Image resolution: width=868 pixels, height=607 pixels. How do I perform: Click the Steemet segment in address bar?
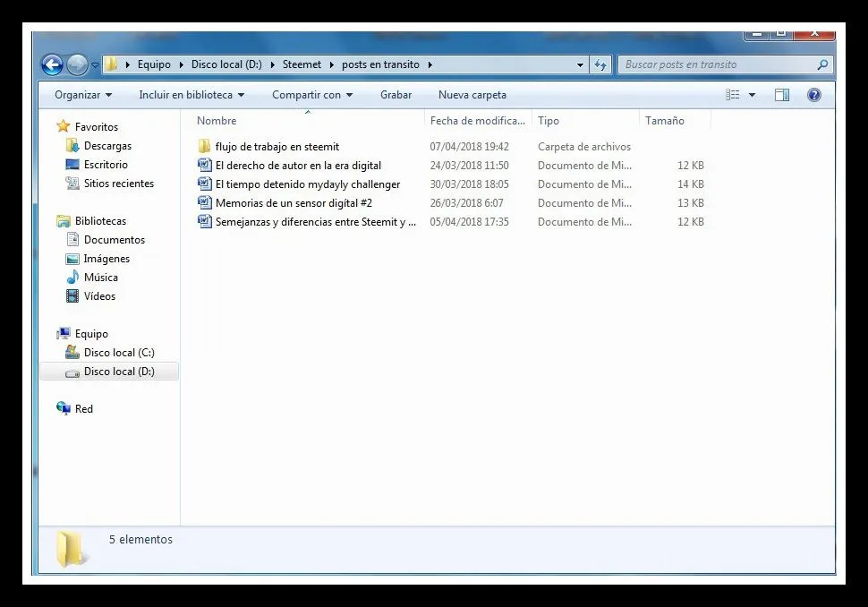point(302,64)
